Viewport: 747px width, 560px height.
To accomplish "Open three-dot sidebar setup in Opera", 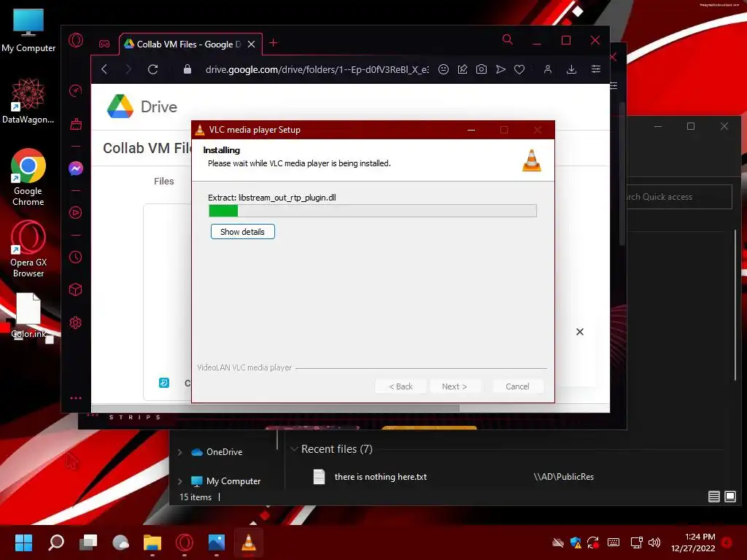I will click(76, 398).
